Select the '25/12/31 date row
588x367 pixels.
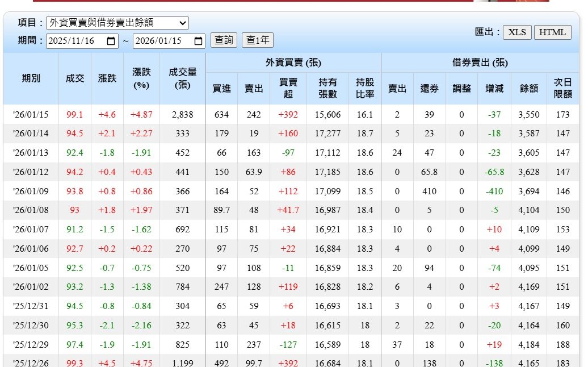click(x=291, y=306)
